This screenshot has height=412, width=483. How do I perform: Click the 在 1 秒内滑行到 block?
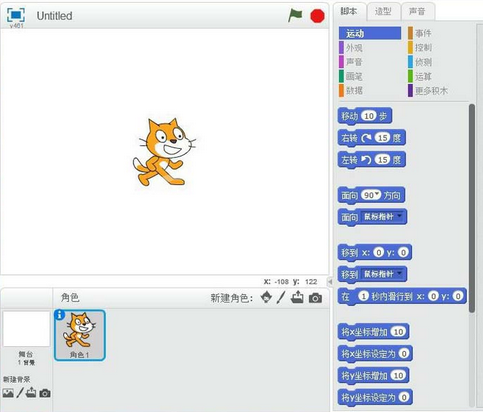pos(402,296)
